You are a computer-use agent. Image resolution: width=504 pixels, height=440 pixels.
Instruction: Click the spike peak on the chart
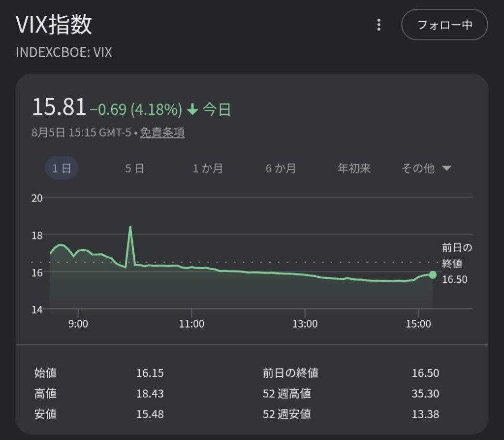point(130,227)
